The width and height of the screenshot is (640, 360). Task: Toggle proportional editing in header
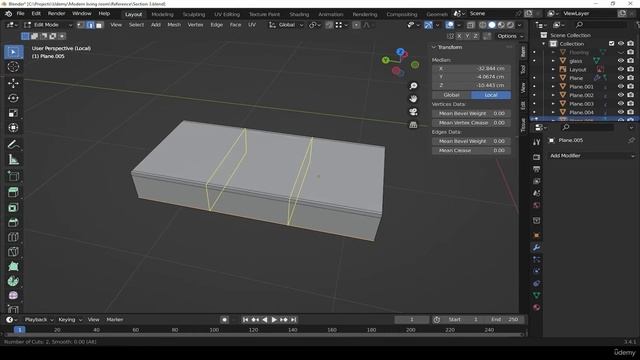[356, 25]
